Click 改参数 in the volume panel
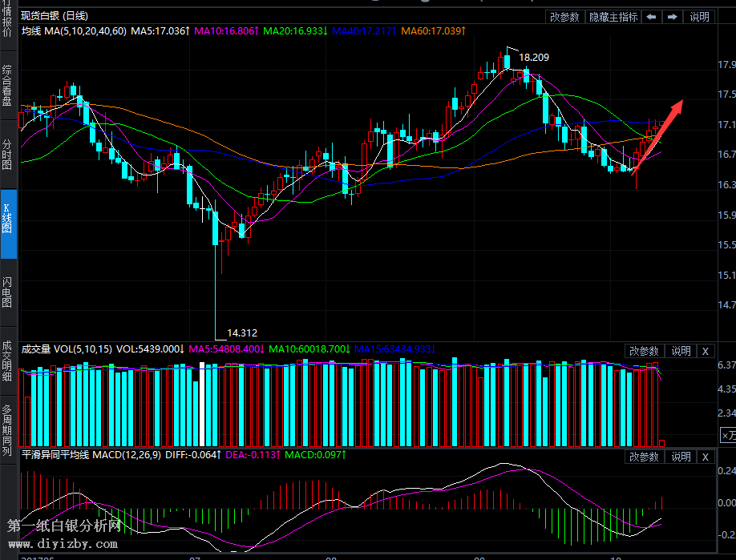Viewport: 736px width, 560px height. tap(644, 351)
